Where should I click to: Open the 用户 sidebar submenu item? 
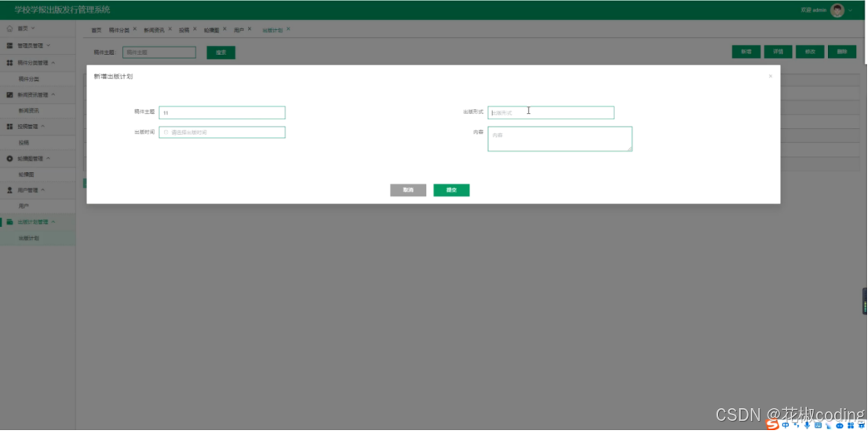(38, 206)
